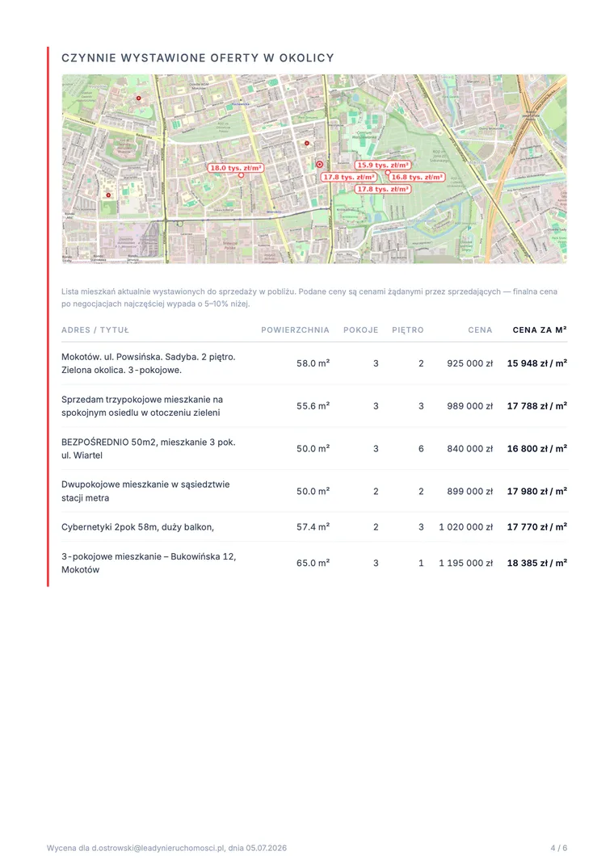614x868 pixels.
Task: Click the 17 980 zł / m² price value
Action: 537,491
